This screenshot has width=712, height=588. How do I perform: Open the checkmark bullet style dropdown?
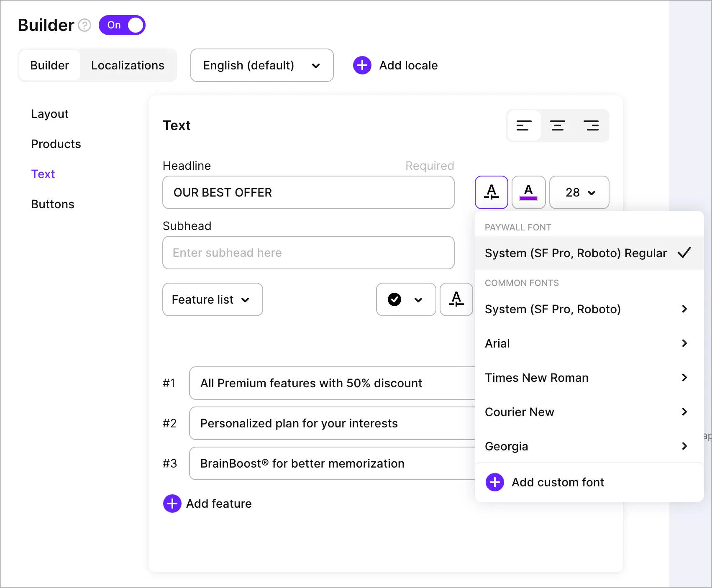pyautogui.click(x=406, y=299)
